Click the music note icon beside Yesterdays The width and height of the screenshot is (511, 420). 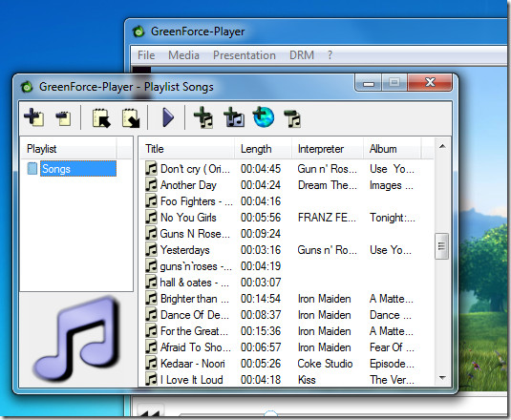[x=151, y=250]
